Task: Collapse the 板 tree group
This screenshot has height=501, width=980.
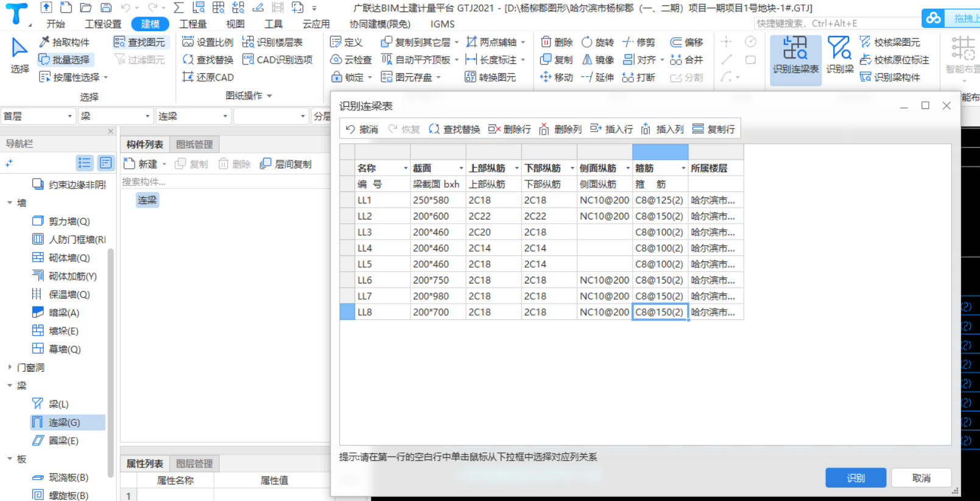Action: 10,459
